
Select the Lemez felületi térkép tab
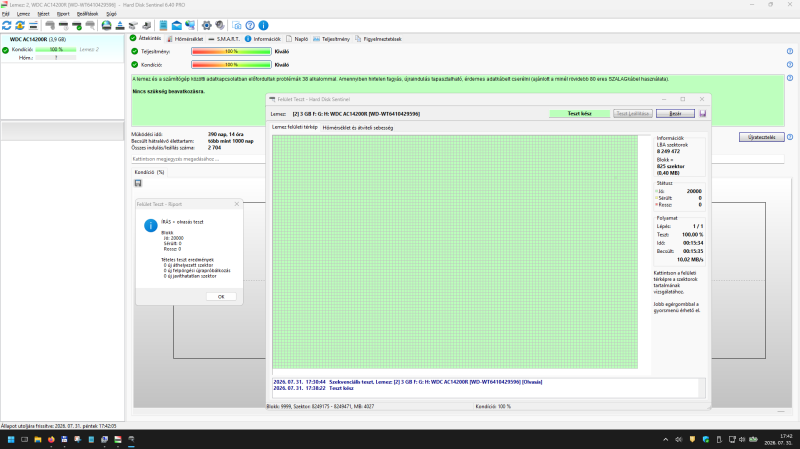(294, 127)
